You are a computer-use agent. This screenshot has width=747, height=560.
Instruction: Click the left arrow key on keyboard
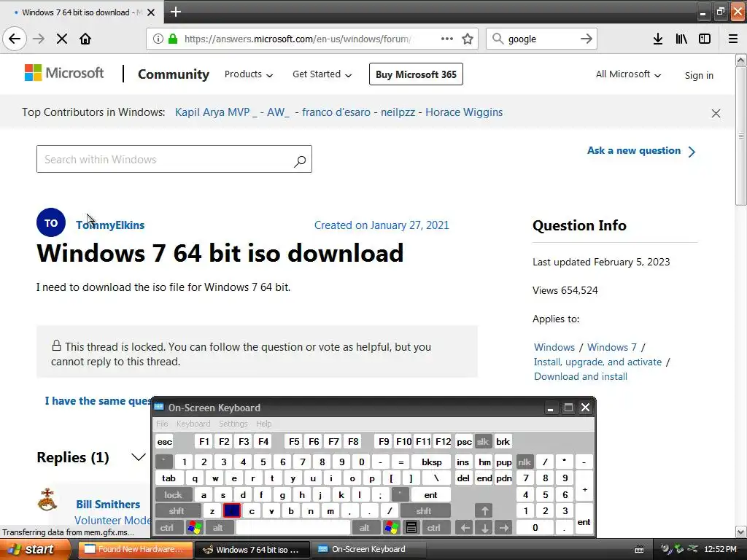pyautogui.click(x=465, y=528)
